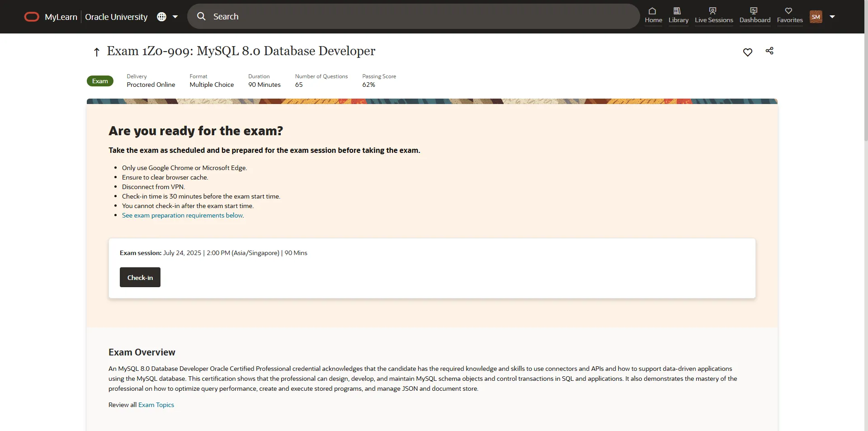Click 'Multiple Choice' format value

(x=212, y=85)
